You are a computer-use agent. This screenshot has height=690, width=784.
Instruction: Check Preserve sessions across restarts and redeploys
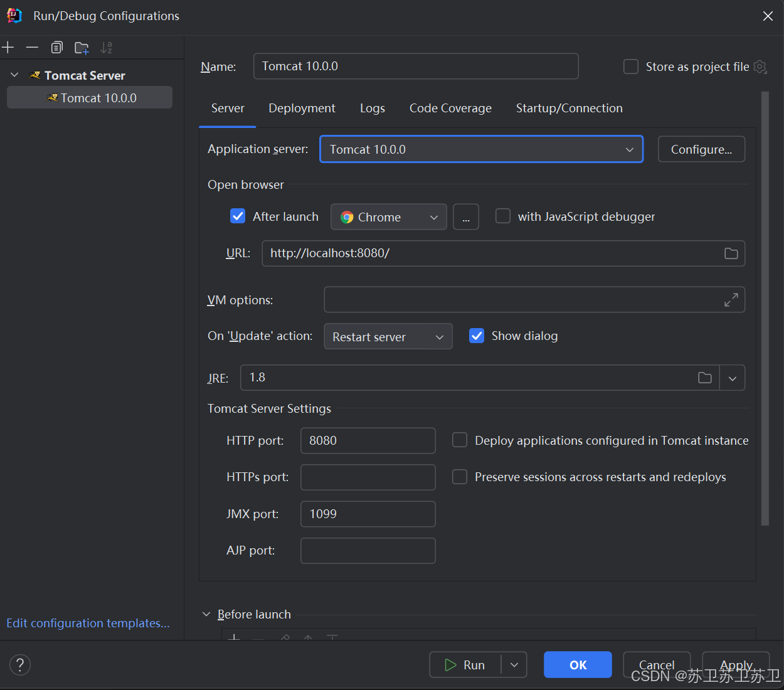(460, 477)
